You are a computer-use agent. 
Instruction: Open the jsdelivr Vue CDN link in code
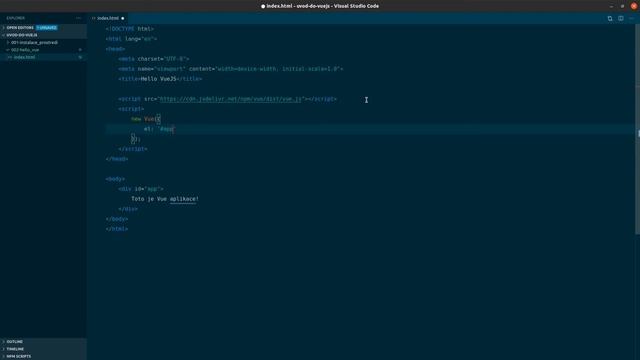[x=231, y=99]
